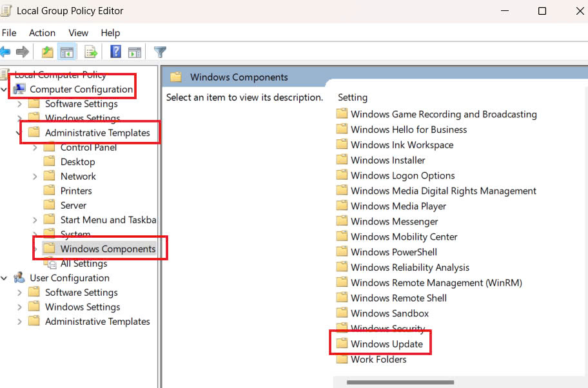Click the Filter funnel toolbar icon
This screenshot has width=588, height=388.
161,52
